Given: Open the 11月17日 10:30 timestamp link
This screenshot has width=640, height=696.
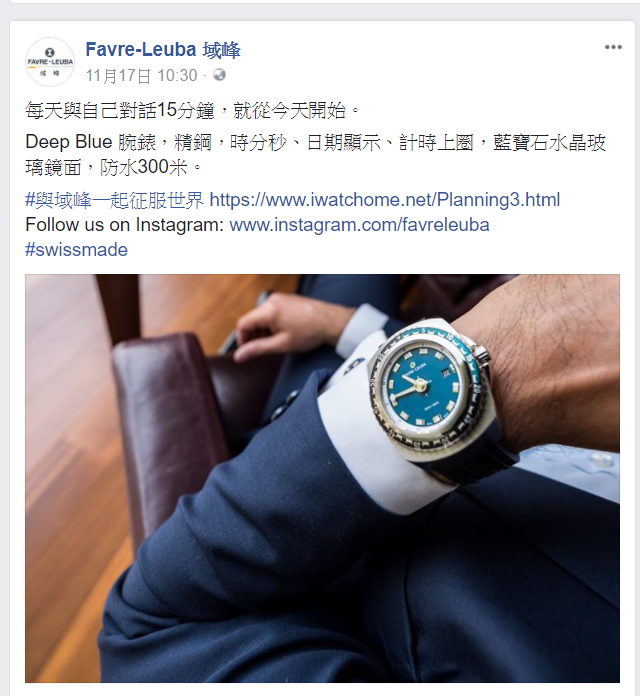Looking at the screenshot, I should tap(141, 75).
